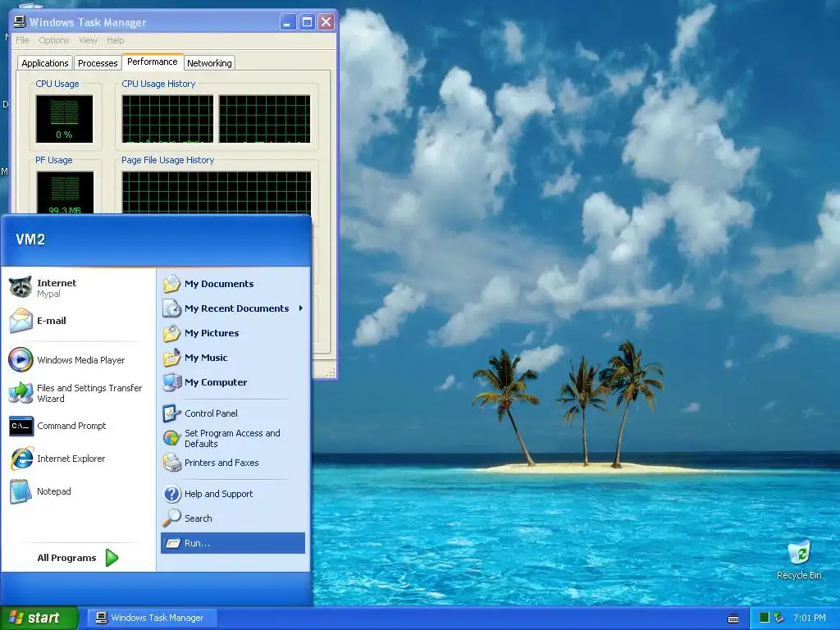Viewport: 840px width, 630px height.
Task: Click the keyboard icon on the taskbar
Action: (x=733, y=619)
